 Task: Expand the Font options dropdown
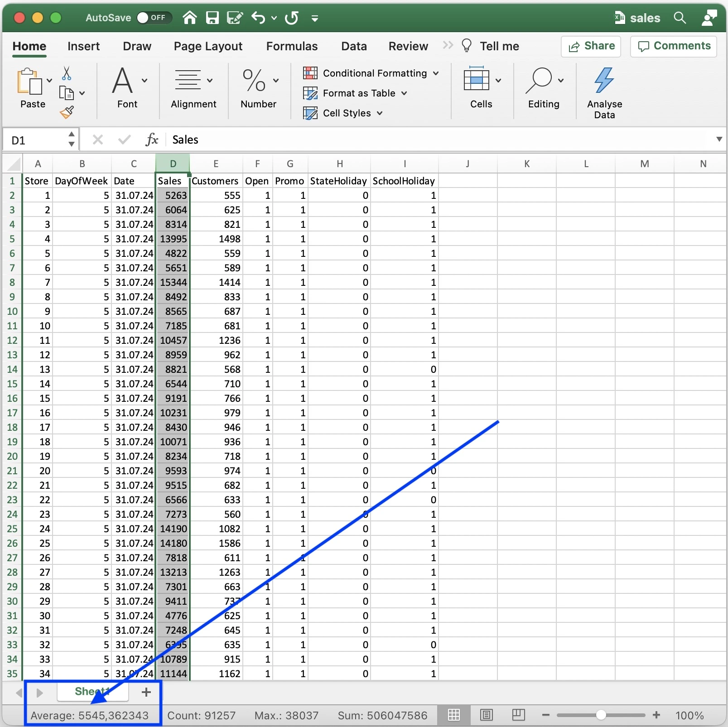tap(145, 80)
